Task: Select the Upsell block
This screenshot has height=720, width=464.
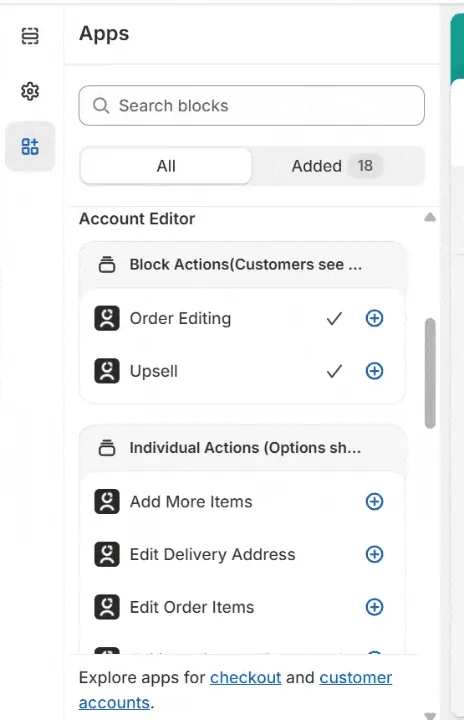Action: click(242, 371)
